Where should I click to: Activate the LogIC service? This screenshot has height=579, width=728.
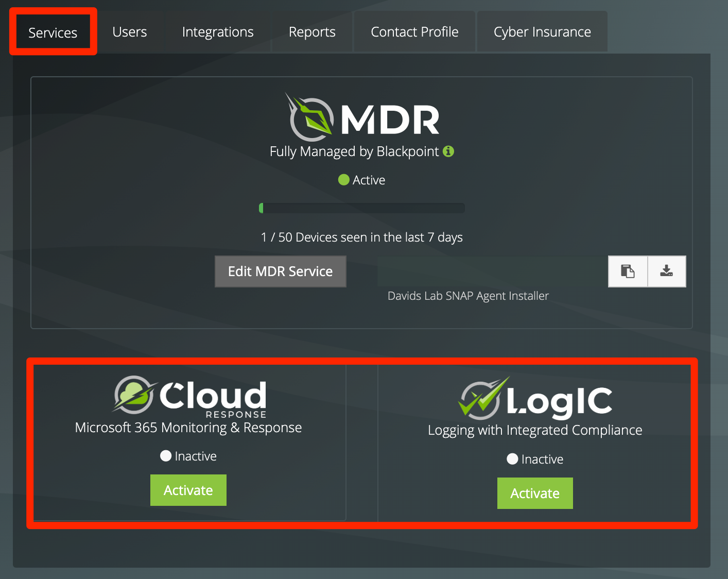535,493
